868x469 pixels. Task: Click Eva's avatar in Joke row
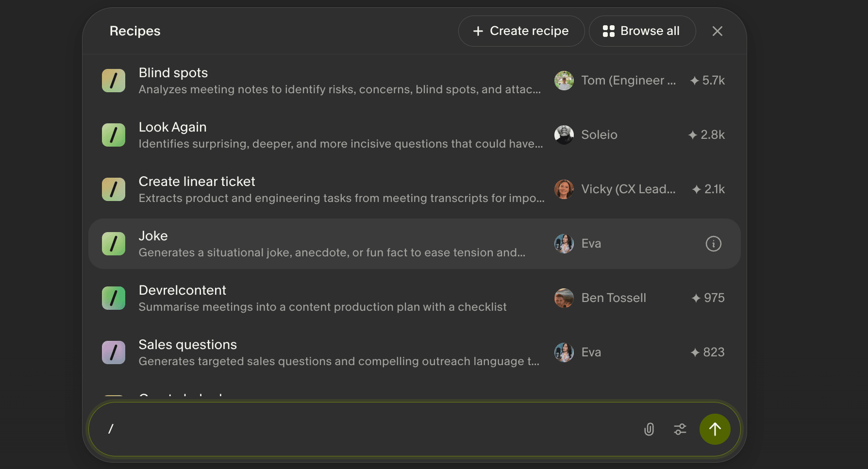tap(564, 244)
